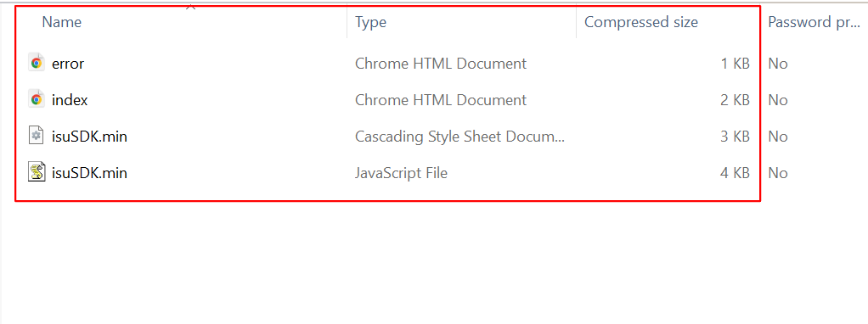
Task: Click the Chrome icon next to error
Action: click(x=36, y=63)
